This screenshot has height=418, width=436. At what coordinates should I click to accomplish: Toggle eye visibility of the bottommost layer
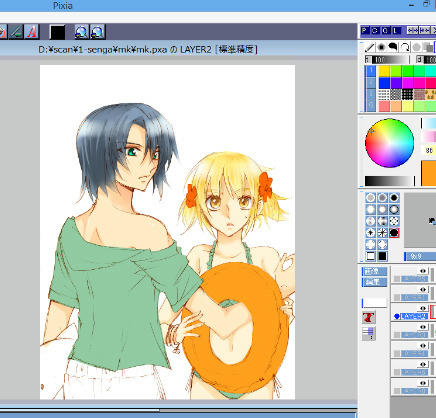click(423, 383)
